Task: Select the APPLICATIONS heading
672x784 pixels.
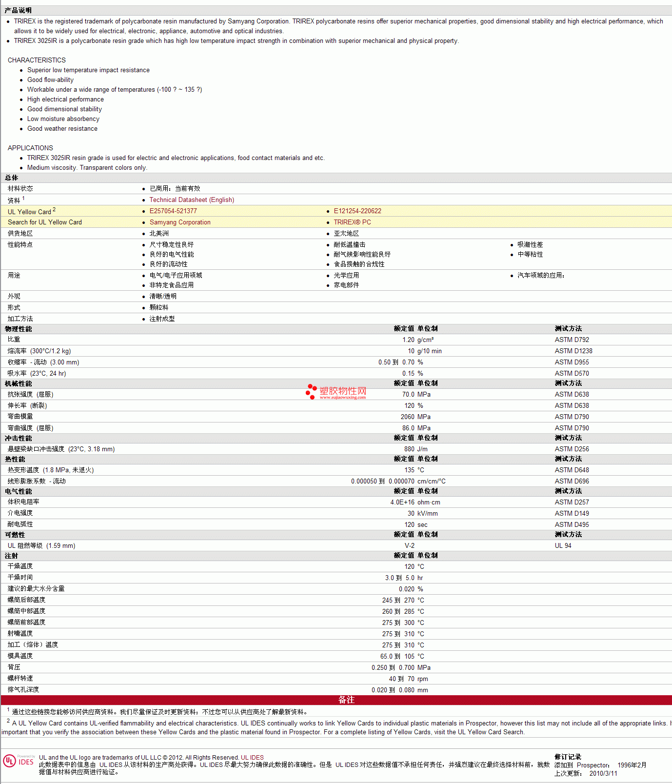Action: pos(30,148)
